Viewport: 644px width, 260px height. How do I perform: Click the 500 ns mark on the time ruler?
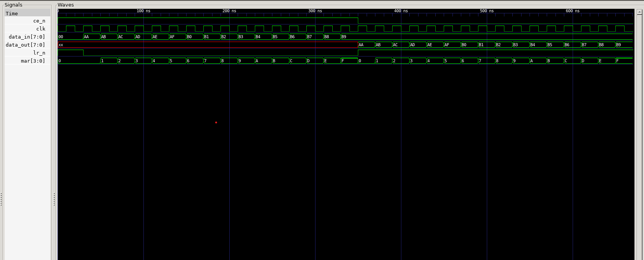click(x=487, y=11)
